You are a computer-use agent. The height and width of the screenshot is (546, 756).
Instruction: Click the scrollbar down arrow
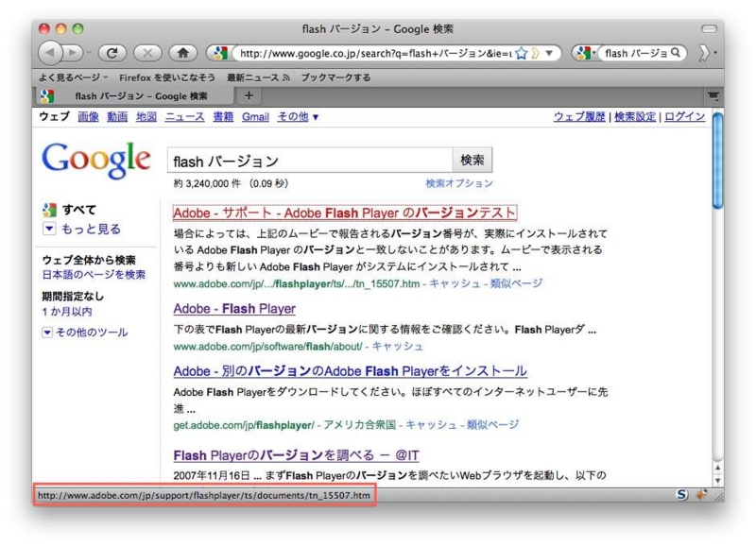click(717, 480)
